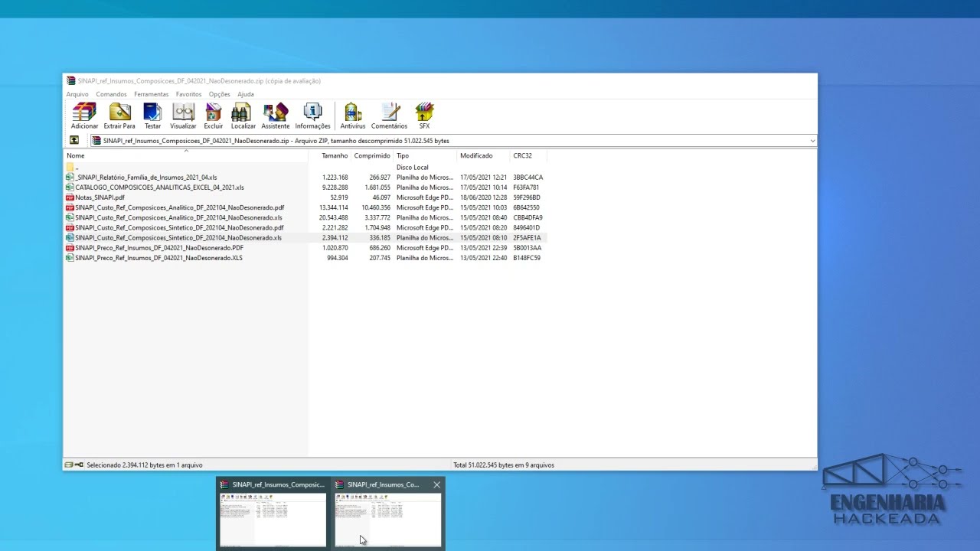Open the Comandos menu

112,94
